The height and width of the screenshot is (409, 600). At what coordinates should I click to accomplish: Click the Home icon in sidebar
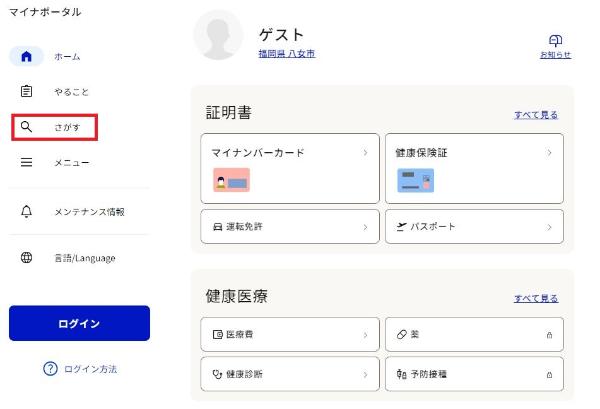point(27,57)
